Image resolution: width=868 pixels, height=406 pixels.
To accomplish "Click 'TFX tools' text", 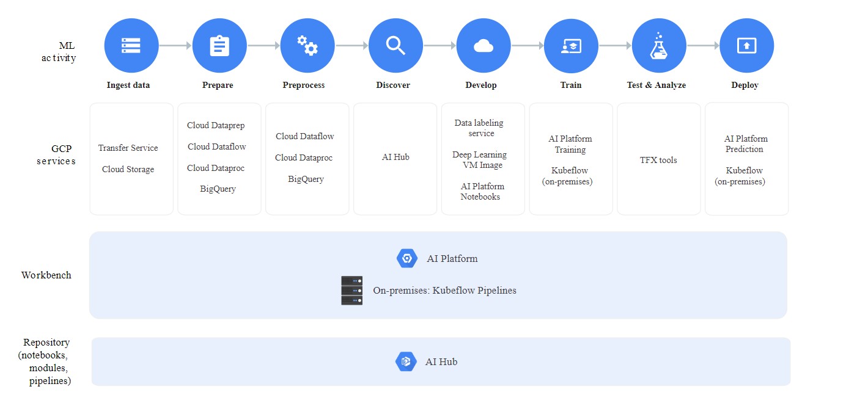I will (658, 160).
